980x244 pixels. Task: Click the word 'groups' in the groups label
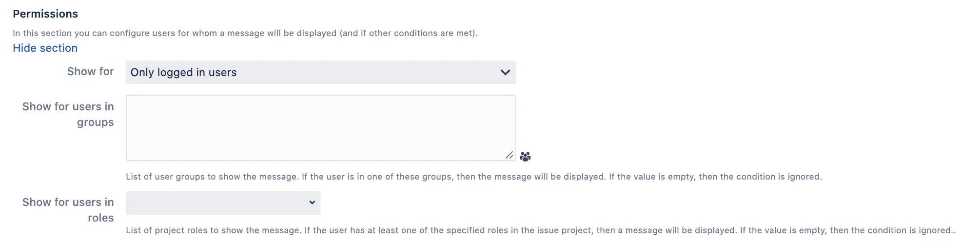[x=95, y=122]
